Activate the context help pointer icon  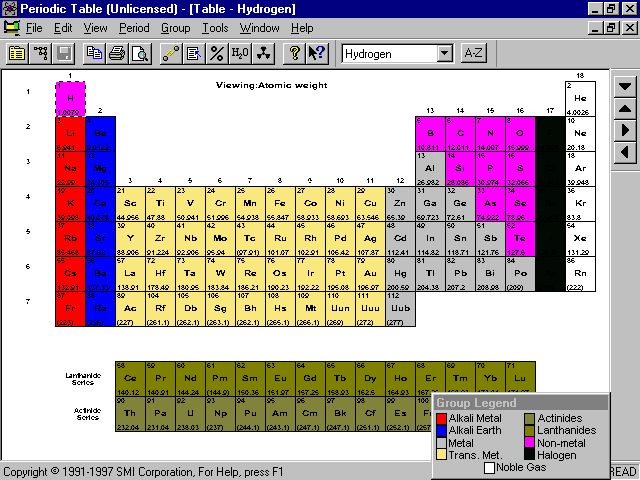click(316, 54)
